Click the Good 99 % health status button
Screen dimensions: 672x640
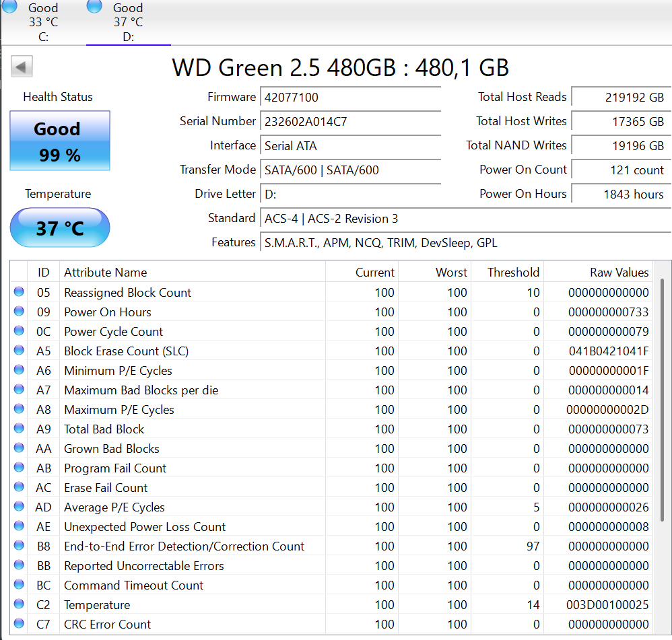coord(59,141)
